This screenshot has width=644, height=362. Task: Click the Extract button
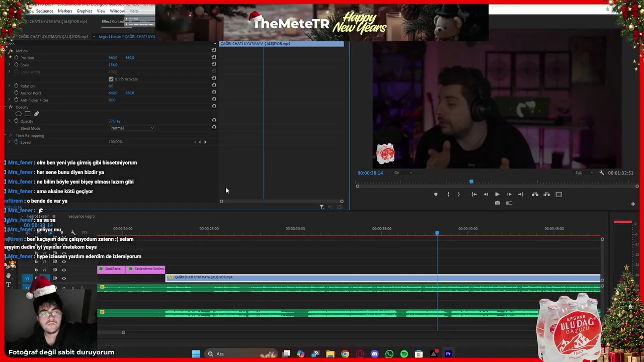click(547, 194)
